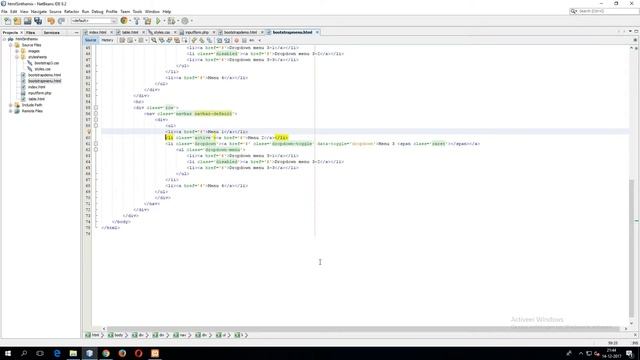Image resolution: width=640 pixels, height=360 pixels.
Task: Click the Open Project toolbar icon
Action: pos(27,21)
